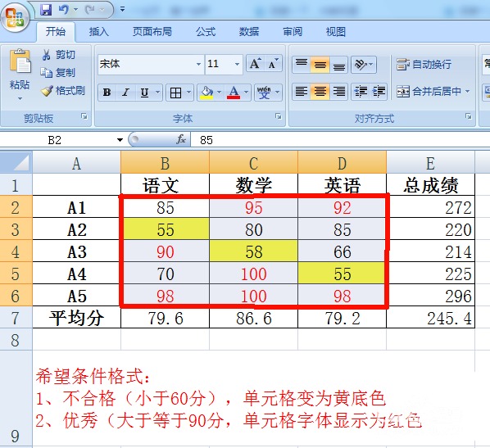
Task: Switch to the 插入 tab
Action: (x=99, y=32)
